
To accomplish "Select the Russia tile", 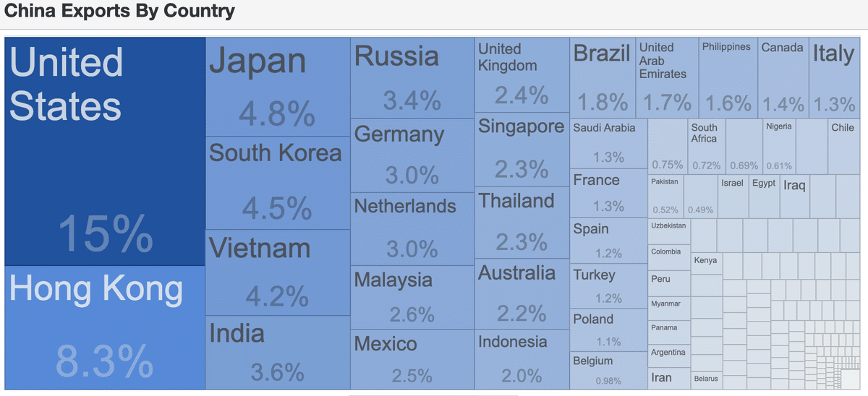I will (x=412, y=78).
